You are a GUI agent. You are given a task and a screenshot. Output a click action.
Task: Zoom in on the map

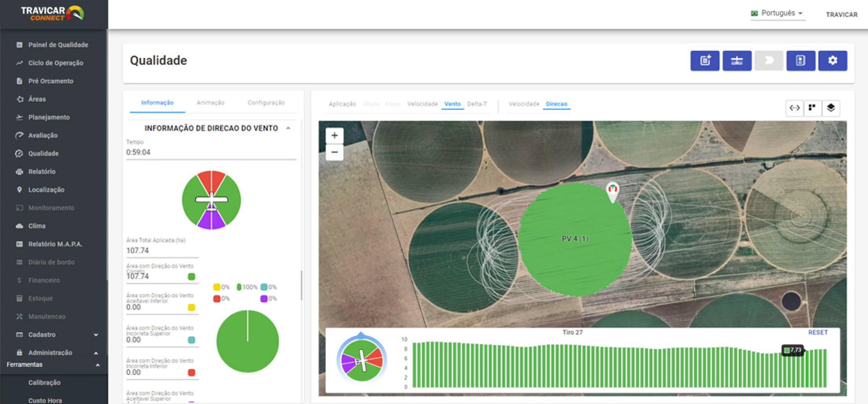335,136
